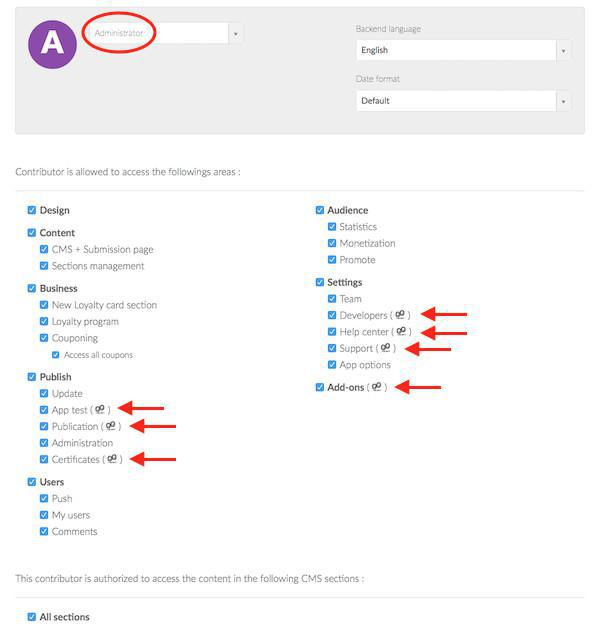The width and height of the screenshot is (600, 637).
Task: Uncheck the Design checkbox
Action: (32, 210)
